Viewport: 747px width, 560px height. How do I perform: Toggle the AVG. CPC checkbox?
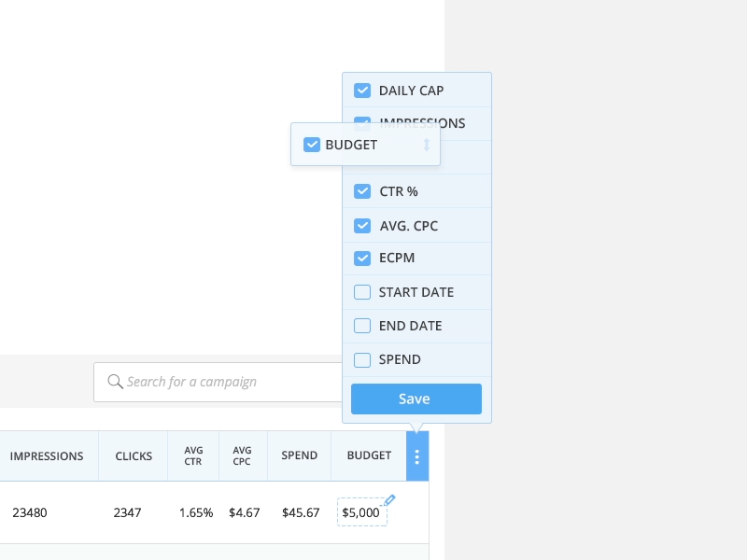click(x=362, y=226)
